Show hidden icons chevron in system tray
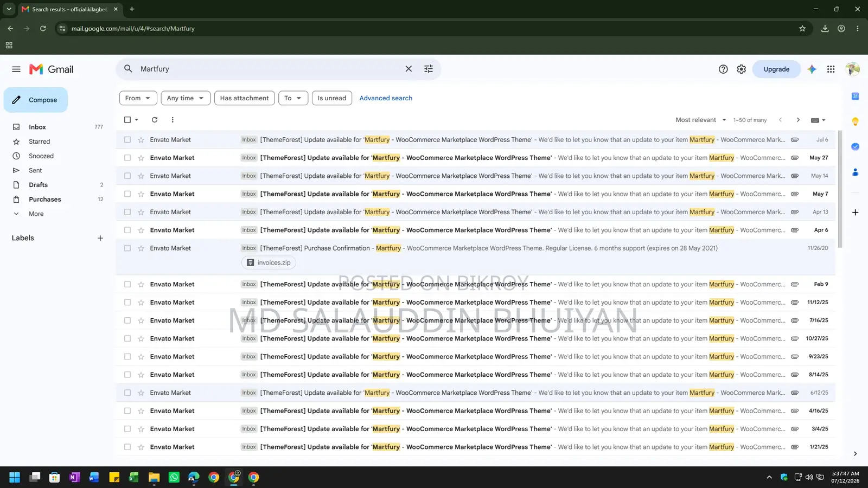Image resolution: width=868 pixels, height=488 pixels. point(769,477)
